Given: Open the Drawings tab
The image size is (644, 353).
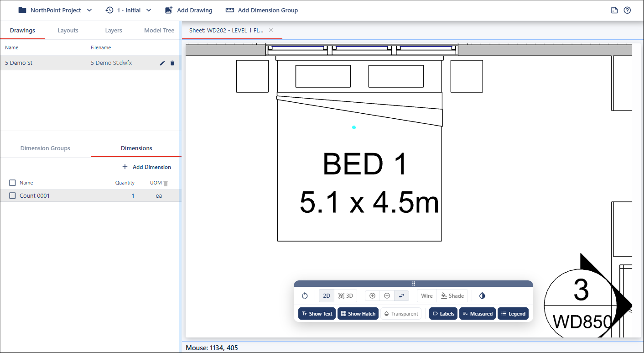Looking at the screenshot, I should pyautogui.click(x=22, y=31).
